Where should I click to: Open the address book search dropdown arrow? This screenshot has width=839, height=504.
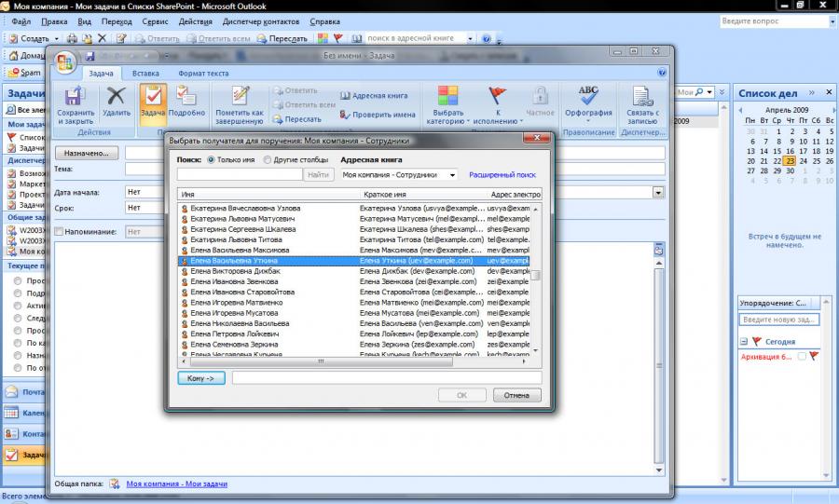[471, 38]
